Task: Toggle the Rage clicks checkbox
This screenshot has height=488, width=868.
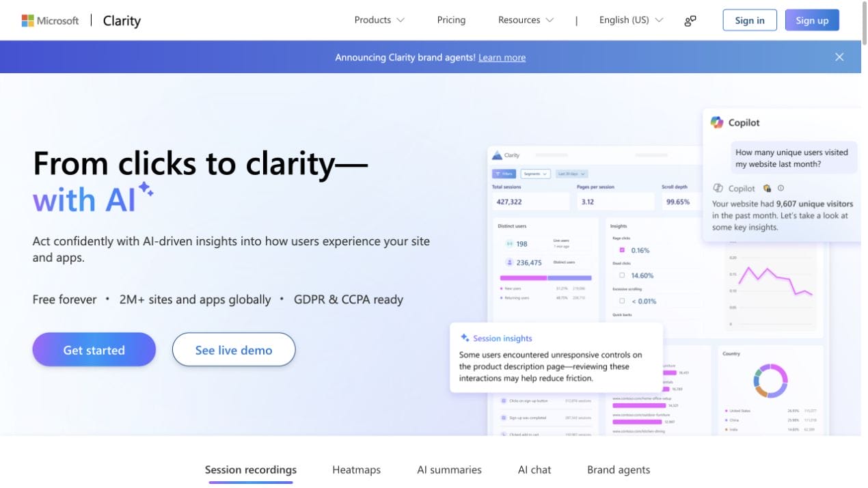Action: (622, 250)
